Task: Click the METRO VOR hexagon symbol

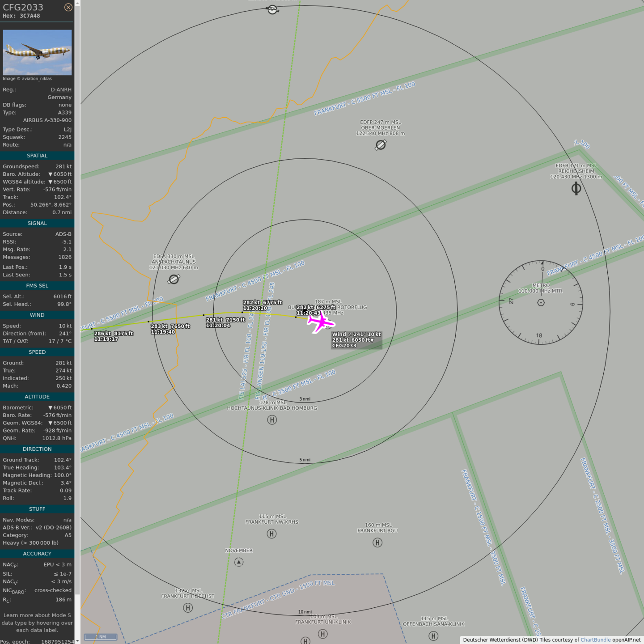Action: [541, 303]
